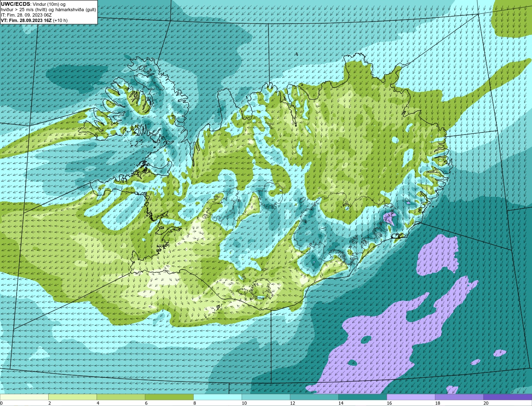Click the "UWC/ECDS: Vindur (10m) og" title line
Image resolution: width=532 pixels, height=406 pixels.
point(33,4)
